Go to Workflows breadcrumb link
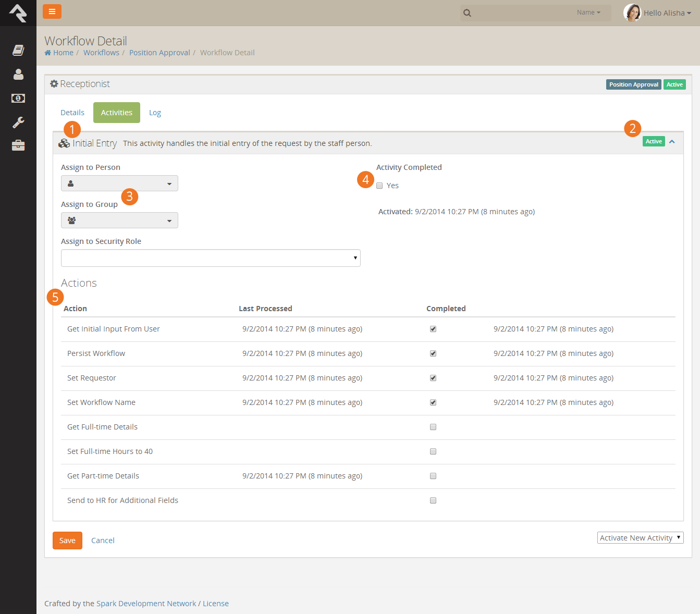Viewport: 700px width, 614px height. [x=101, y=53]
